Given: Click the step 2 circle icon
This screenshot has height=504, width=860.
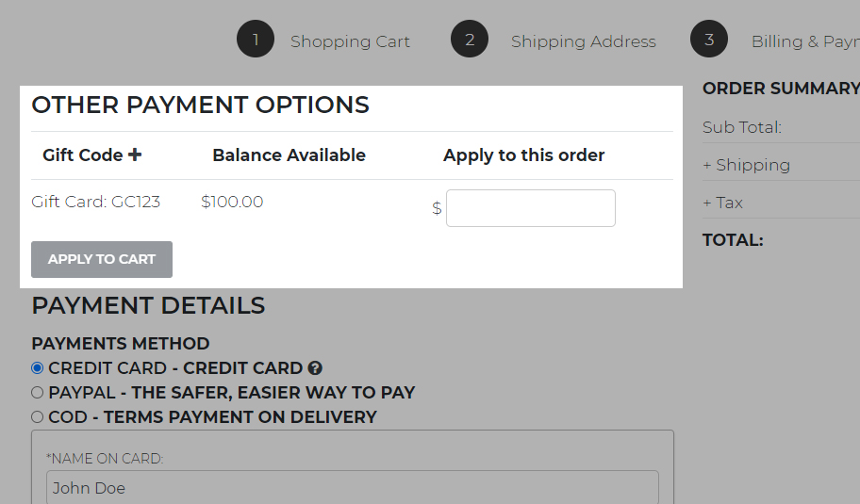Looking at the screenshot, I should tap(469, 40).
